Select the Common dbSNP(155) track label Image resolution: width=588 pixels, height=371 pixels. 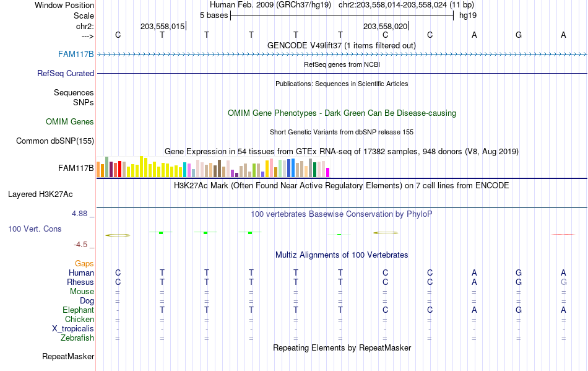[x=54, y=141]
